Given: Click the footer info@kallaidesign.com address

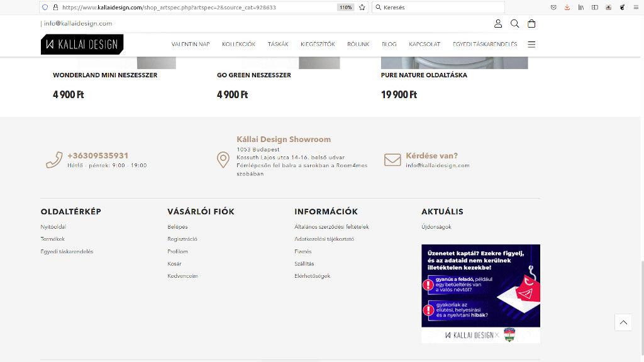Looking at the screenshot, I should coord(438,165).
